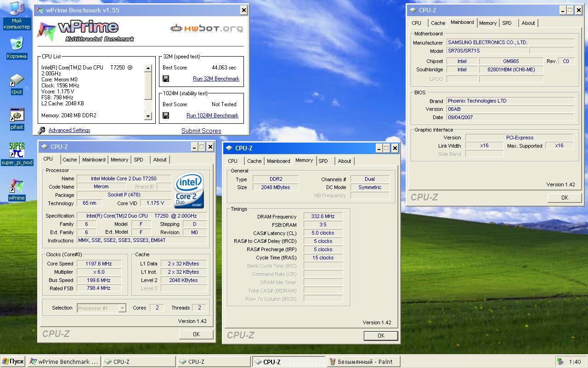Click the Southbridge value 82801HBM (ICH8-ME)
This screenshot has height=368, width=588.
coord(511,69)
